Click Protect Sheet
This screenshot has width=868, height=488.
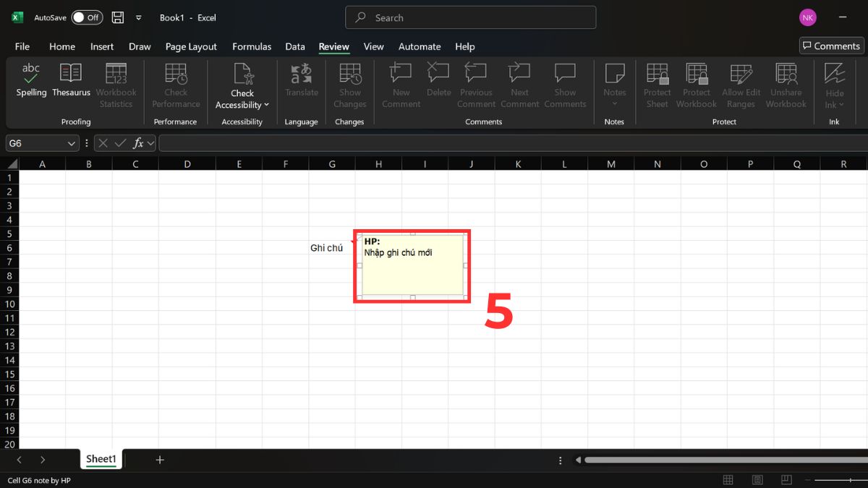(657, 81)
